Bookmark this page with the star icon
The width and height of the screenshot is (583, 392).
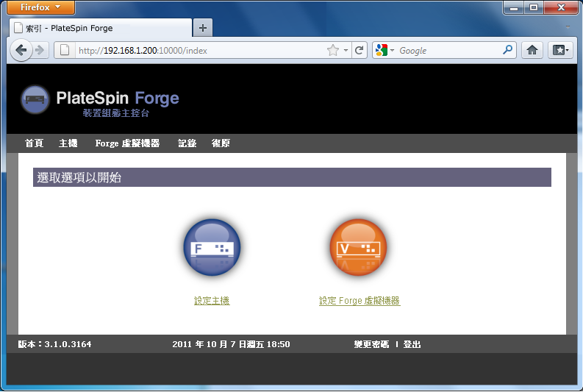pyautogui.click(x=333, y=50)
